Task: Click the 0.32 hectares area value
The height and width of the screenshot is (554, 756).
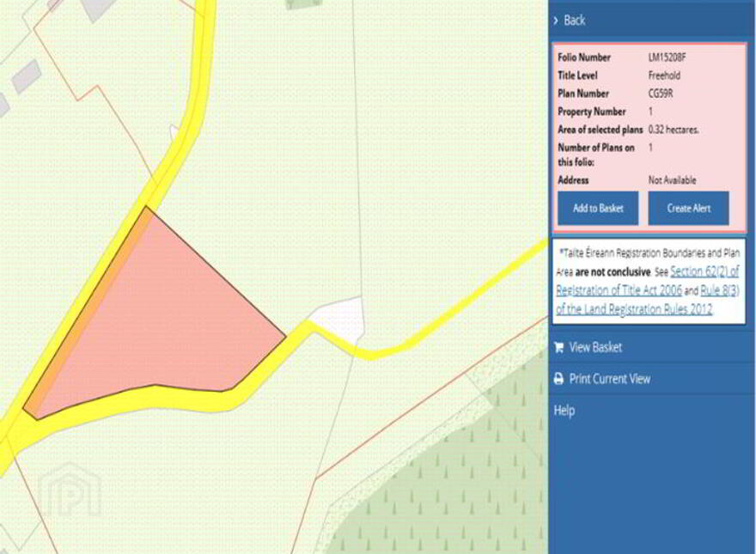Action: (673, 130)
